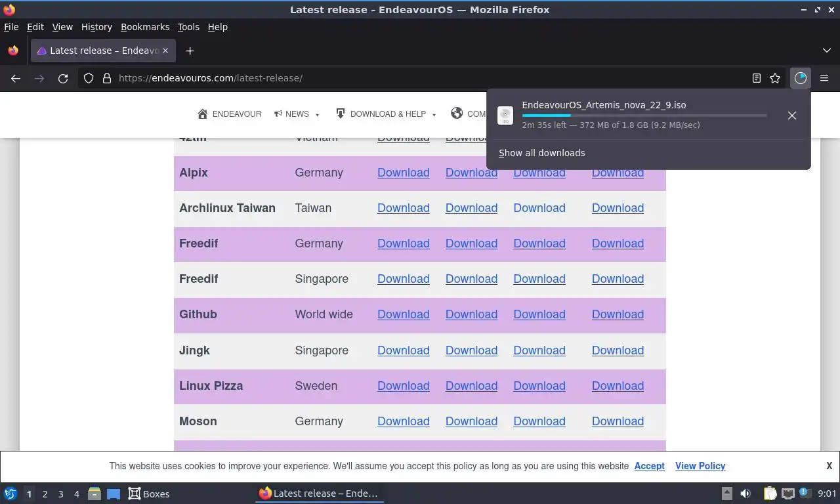Expand the NEWS site menu dropdown
The image size is (840, 504).
coord(297,114)
